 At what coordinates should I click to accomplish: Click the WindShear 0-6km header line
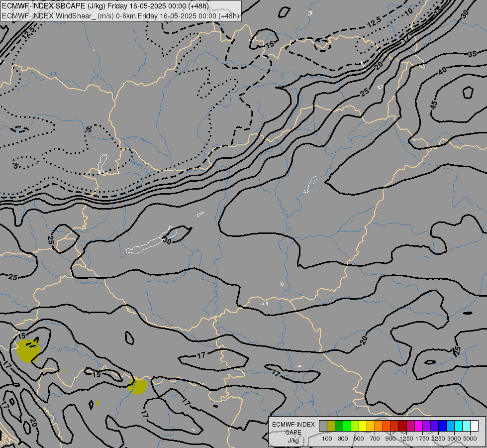coord(120,16)
